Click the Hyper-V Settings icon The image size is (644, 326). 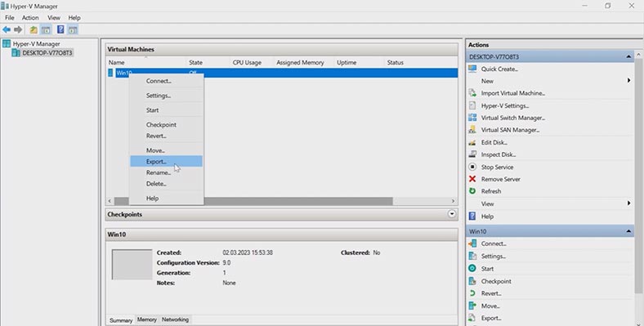pos(472,105)
